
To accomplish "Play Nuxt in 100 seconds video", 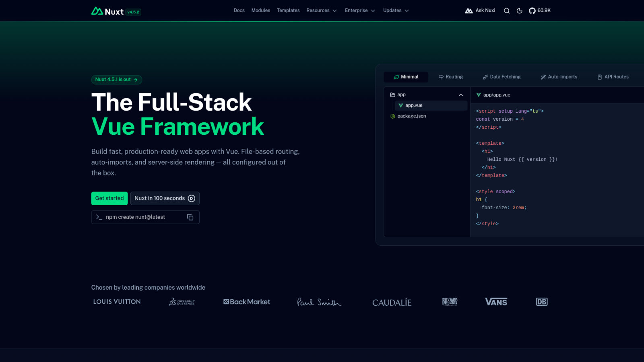I will [165, 198].
